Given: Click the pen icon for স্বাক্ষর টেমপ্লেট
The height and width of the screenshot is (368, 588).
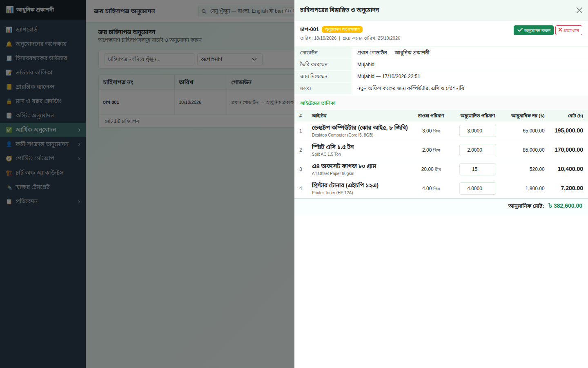Looking at the screenshot, I should coord(9,187).
